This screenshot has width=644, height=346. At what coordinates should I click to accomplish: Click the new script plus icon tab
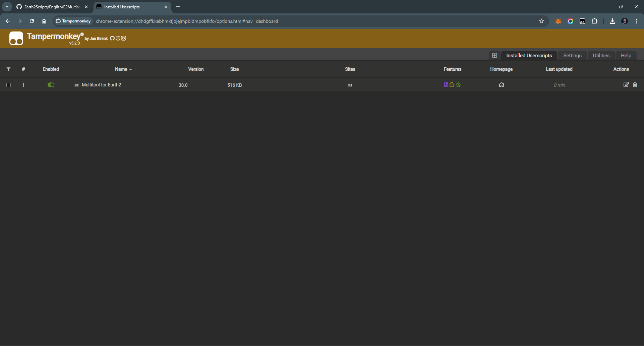click(x=494, y=56)
